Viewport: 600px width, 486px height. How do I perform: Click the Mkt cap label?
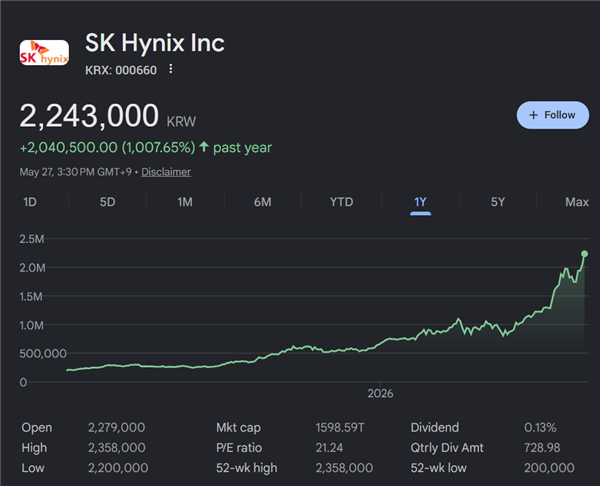[238, 427]
